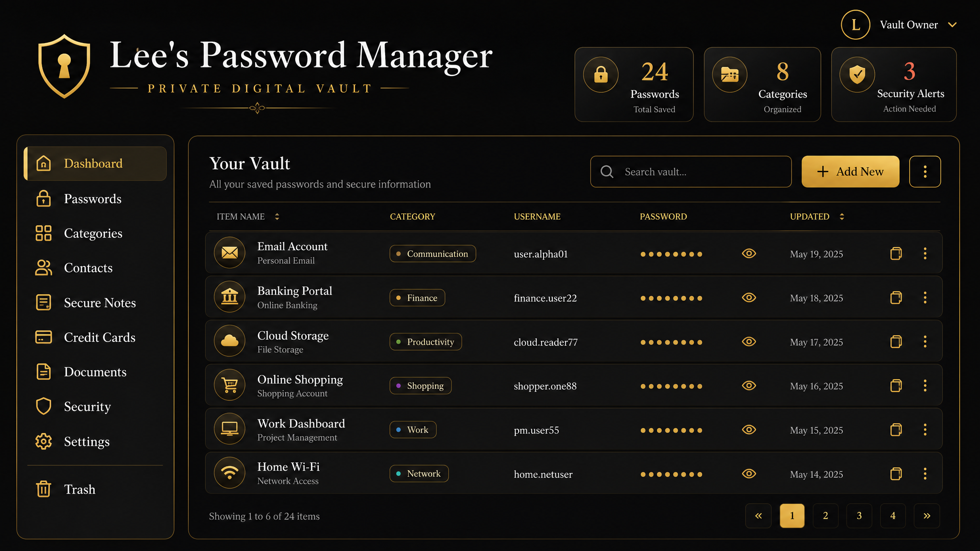This screenshot has height=551, width=980.
Task: Click the bank building icon for Banking Portal
Action: click(x=230, y=297)
